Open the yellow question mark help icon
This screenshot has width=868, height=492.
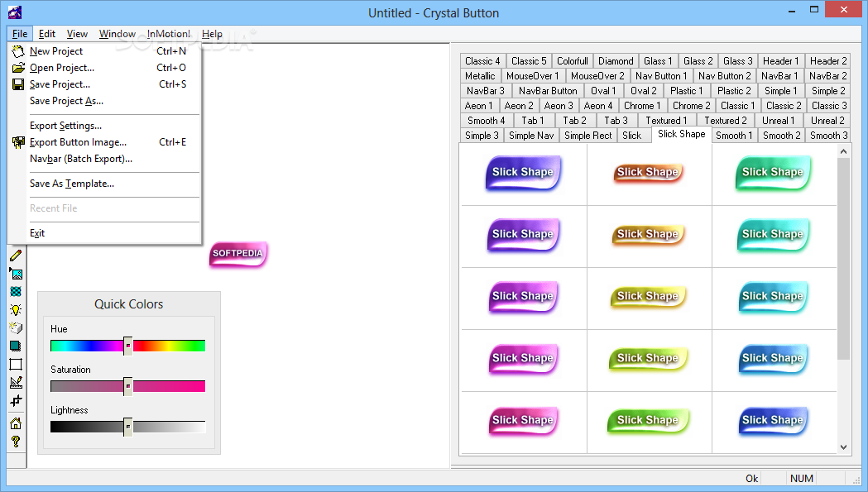point(16,442)
